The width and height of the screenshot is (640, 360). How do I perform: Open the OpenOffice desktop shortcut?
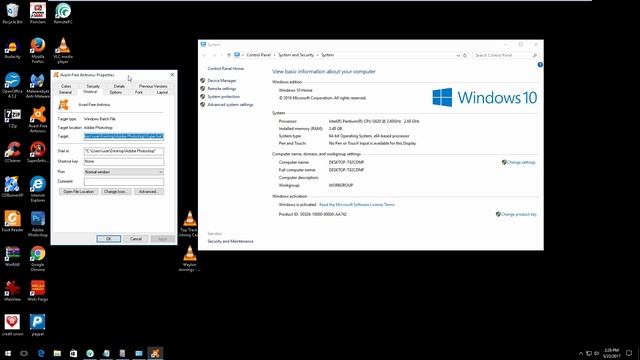coord(12,85)
